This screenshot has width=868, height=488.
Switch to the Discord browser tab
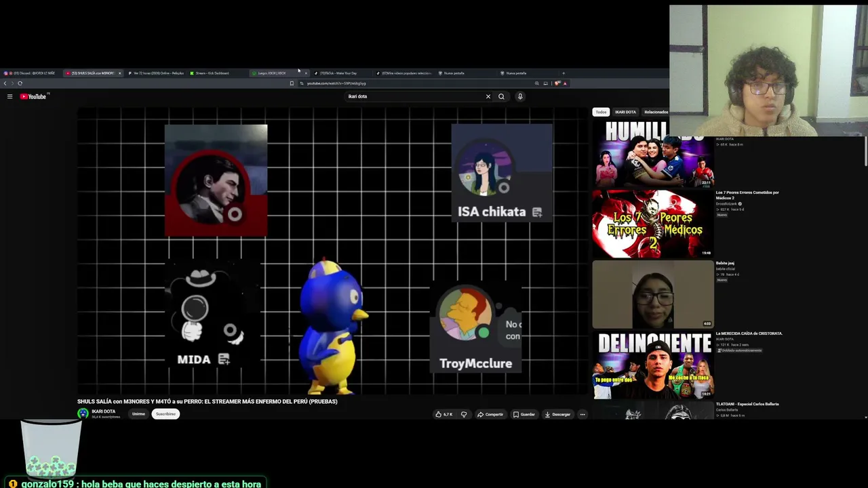pos(31,73)
